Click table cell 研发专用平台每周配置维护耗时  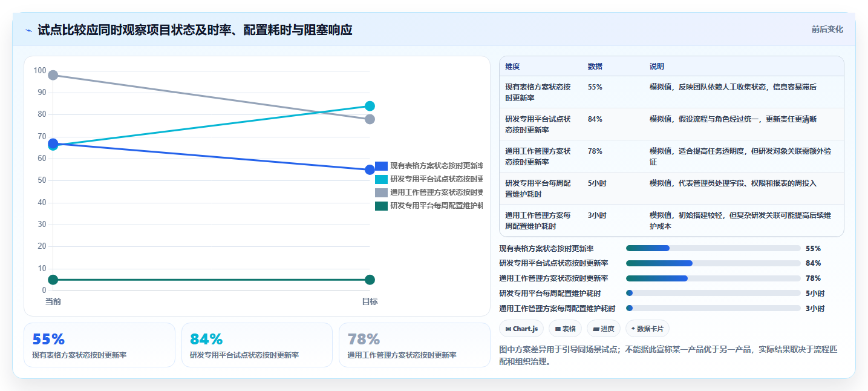[x=538, y=188]
